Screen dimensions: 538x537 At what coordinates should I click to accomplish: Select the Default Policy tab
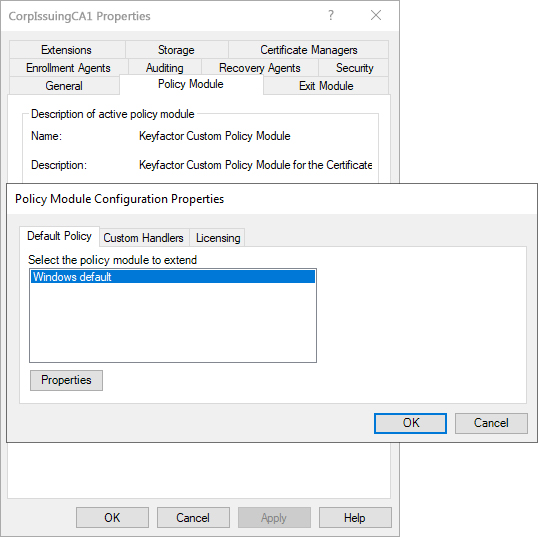pyautogui.click(x=59, y=236)
